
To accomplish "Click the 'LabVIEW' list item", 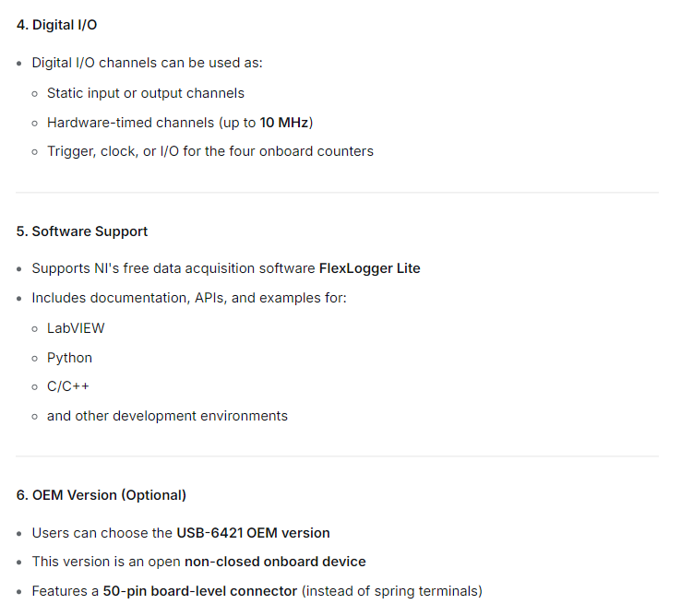I will tap(76, 328).
